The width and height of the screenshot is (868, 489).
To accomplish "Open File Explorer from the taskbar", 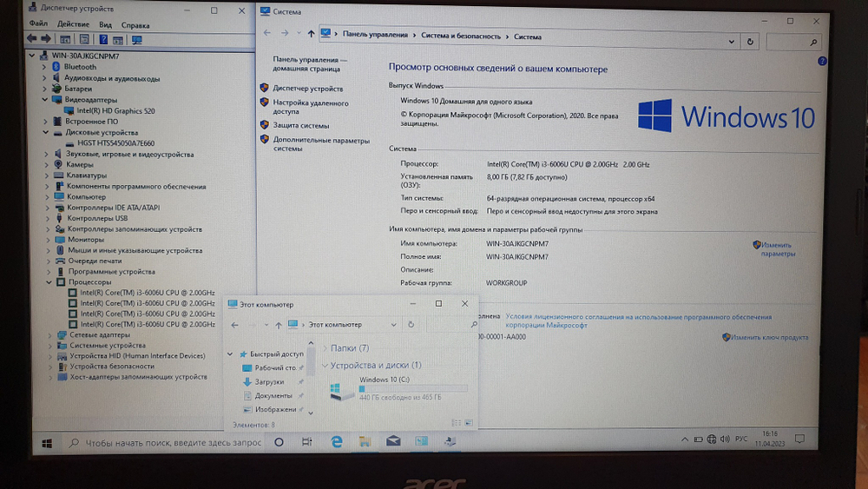I will (x=365, y=441).
